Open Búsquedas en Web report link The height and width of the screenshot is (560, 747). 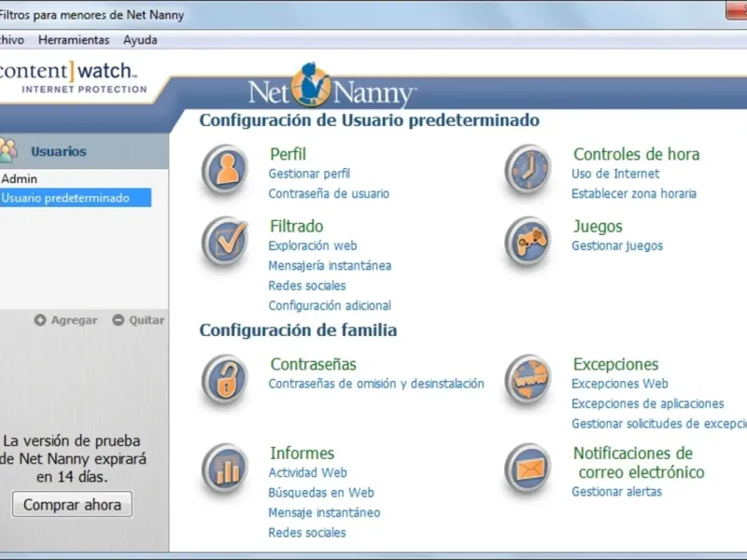coord(321,493)
